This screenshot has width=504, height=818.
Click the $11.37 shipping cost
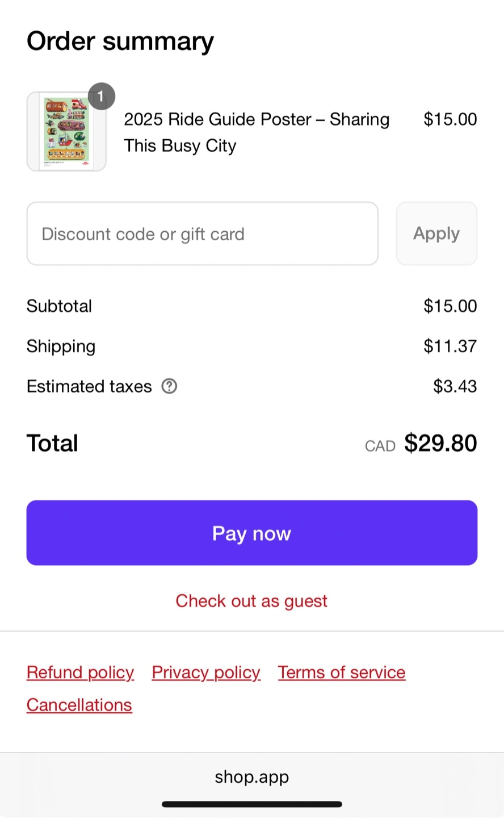[450, 346]
